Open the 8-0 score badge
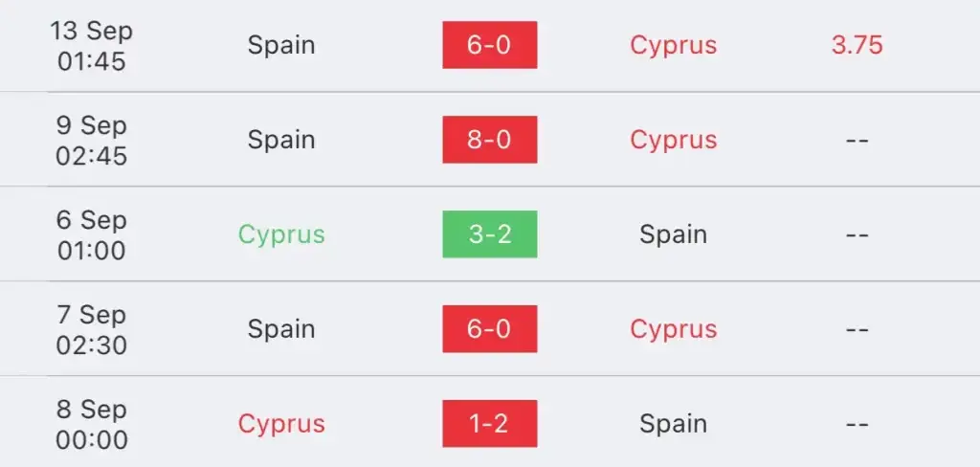The image size is (980, 467). pos(489,140)
